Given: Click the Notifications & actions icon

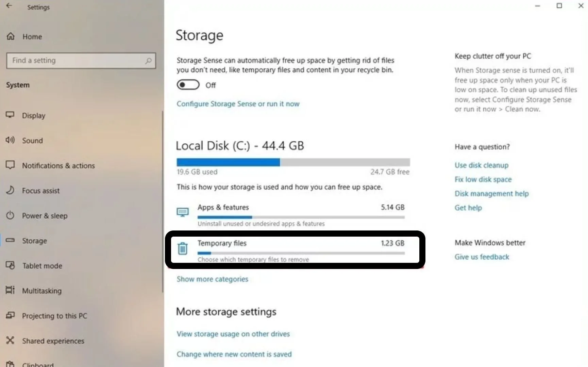Looking at the screenshot, I should pyautogui.click(x=10, y=165).
